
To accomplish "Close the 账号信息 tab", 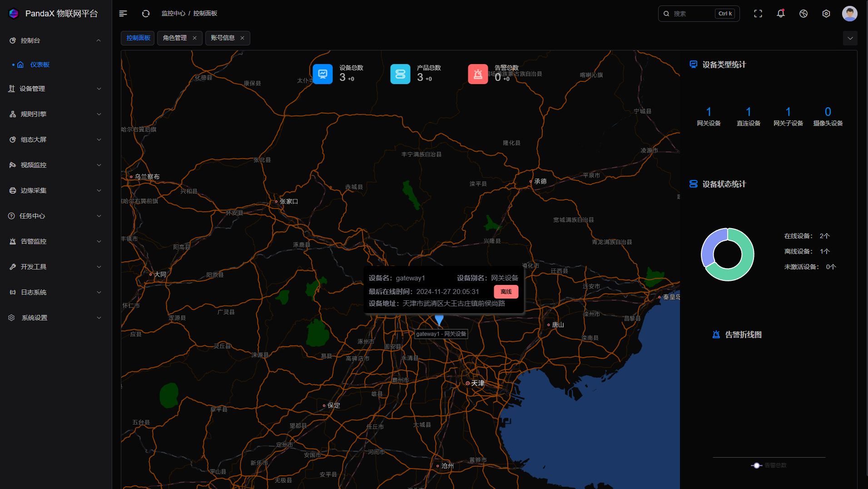I will 242,38.
